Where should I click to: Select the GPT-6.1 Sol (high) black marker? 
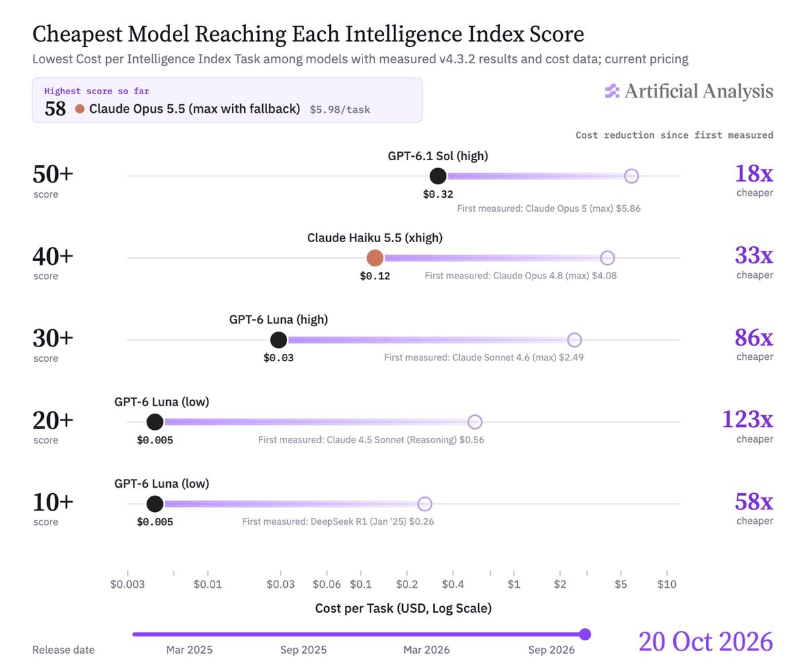click(x=438, y=176)
